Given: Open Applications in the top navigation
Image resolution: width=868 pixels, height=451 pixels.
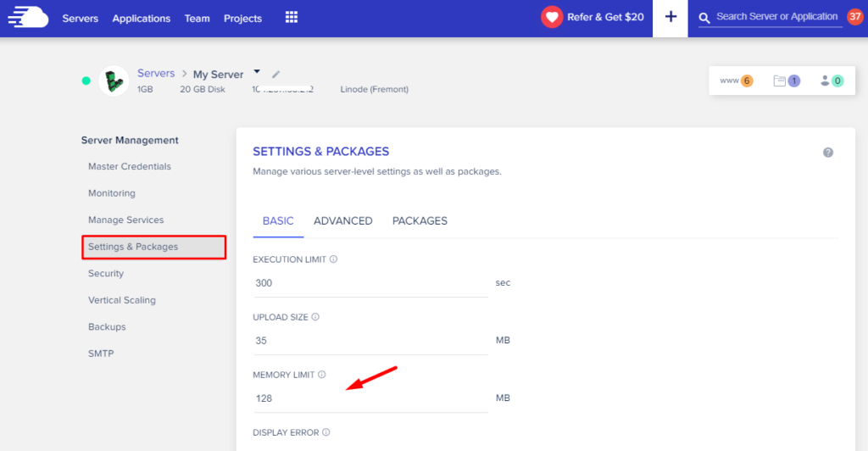Looking at the screenshot, I should coord(141,19).
